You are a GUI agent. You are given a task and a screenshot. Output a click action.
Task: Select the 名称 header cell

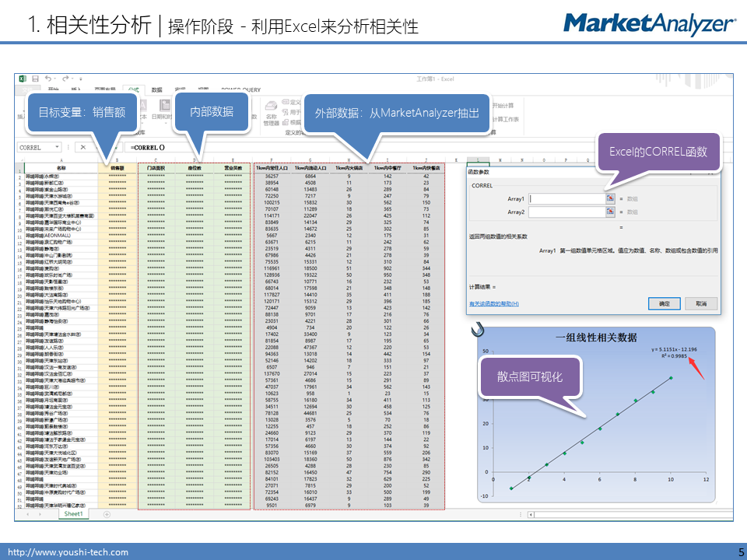(x=61, y=168)
